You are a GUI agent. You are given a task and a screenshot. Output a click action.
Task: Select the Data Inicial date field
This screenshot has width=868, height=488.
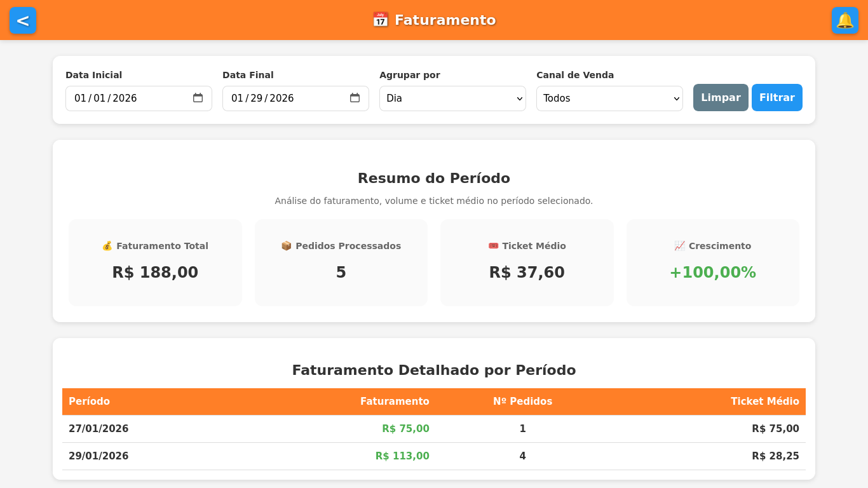127,98
